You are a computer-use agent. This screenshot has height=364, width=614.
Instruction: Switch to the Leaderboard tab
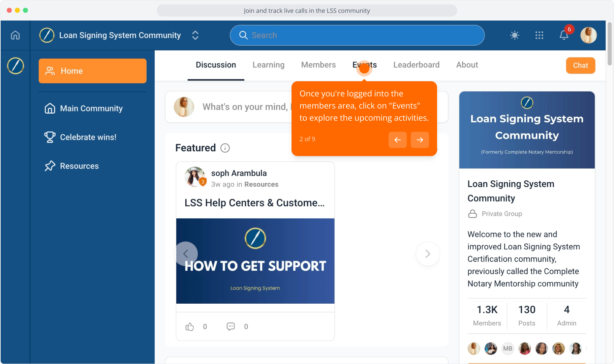pos(416,65)
